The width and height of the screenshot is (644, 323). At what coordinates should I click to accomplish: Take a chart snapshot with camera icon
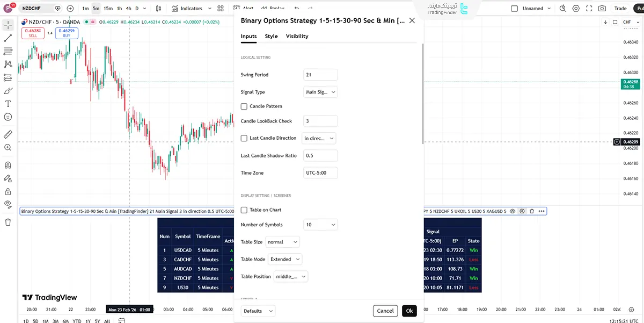602,9
